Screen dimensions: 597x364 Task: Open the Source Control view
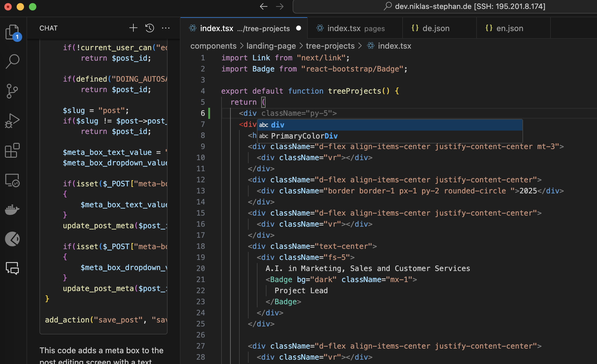point(13,91)
